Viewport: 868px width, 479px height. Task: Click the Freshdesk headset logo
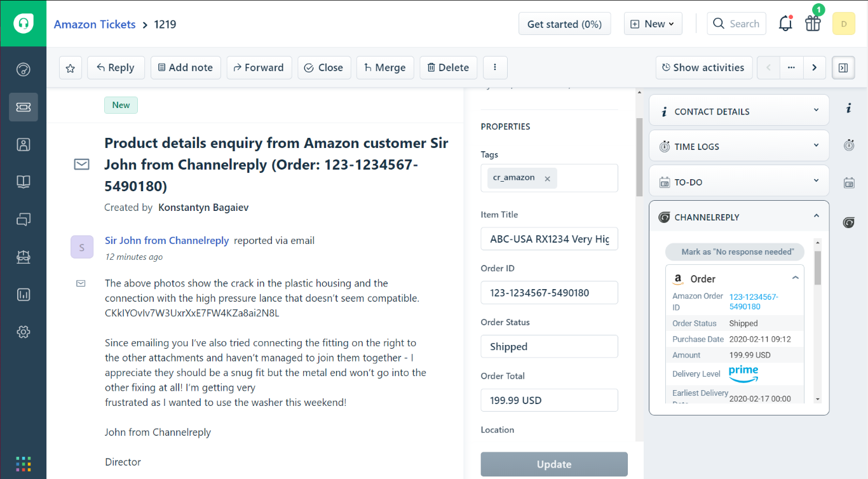[24, 24]
